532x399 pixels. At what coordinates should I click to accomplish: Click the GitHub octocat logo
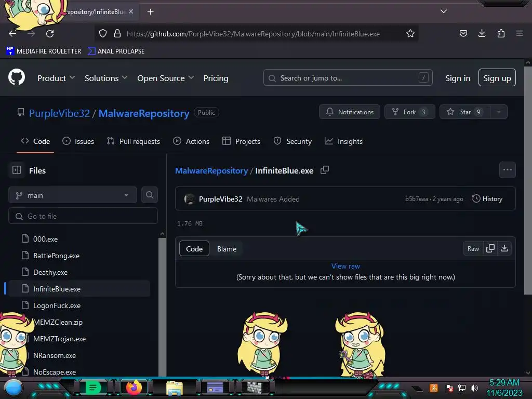tap(17, 77)
